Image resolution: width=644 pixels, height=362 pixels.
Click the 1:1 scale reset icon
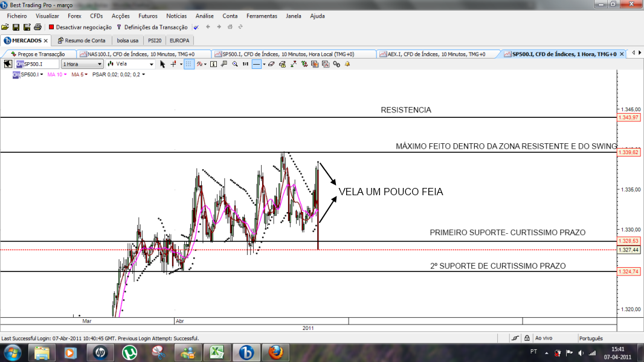(245, 64)
